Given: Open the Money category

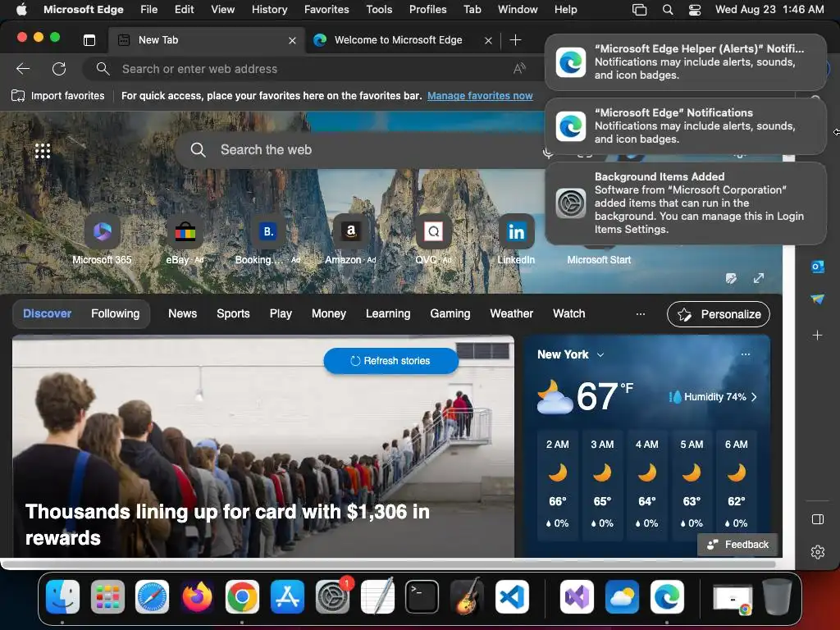Looking at the screenshot, I should [329, 314].
